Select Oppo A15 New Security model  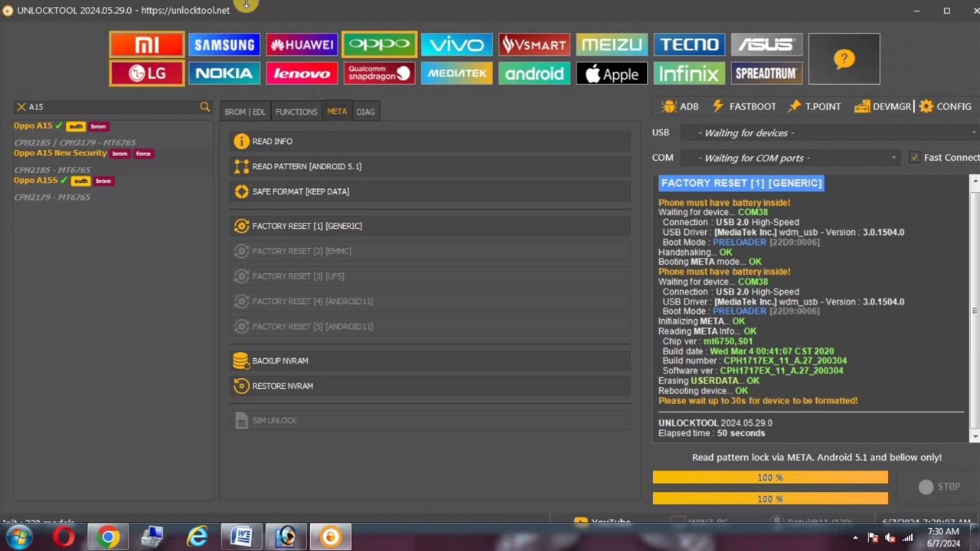[60, 153]
